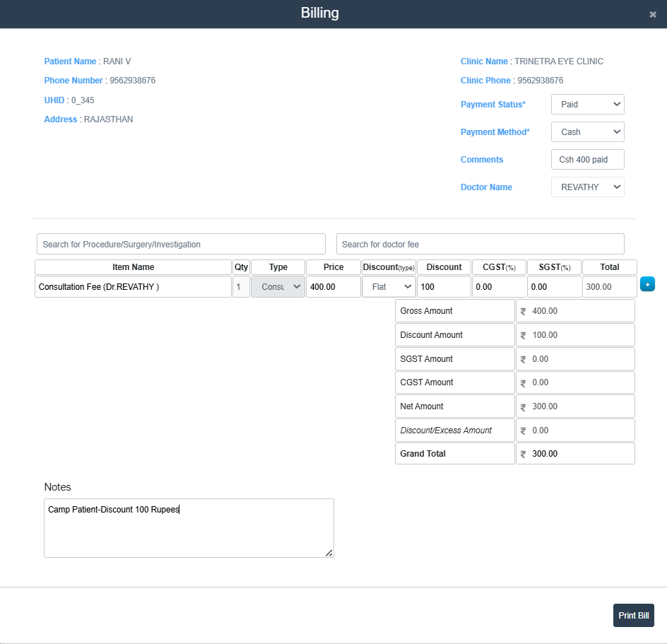Click the Comments input field
Screen dimensions: 667x644
click(587, 160)
